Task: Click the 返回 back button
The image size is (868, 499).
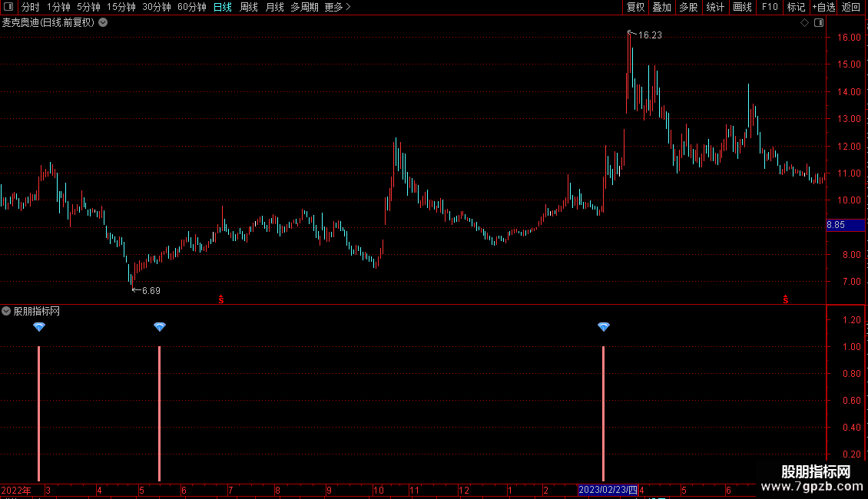Action: [851, 7]
